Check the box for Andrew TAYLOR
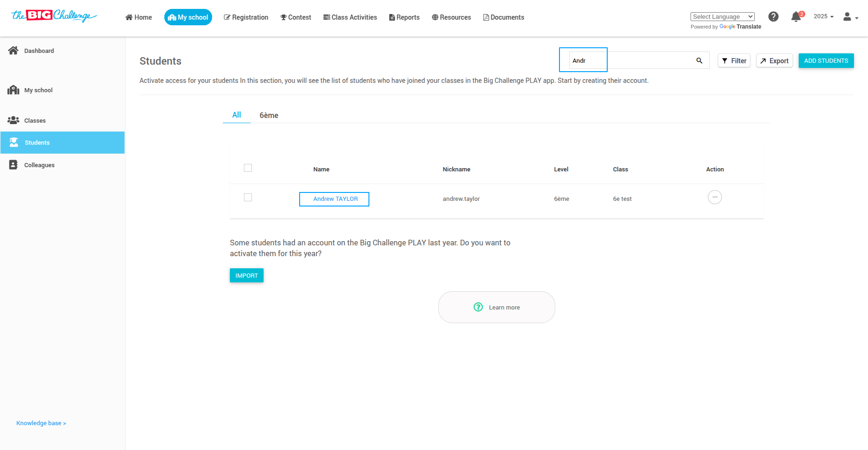The width and height of the screenshot is (868, 450). pos(248,198)
